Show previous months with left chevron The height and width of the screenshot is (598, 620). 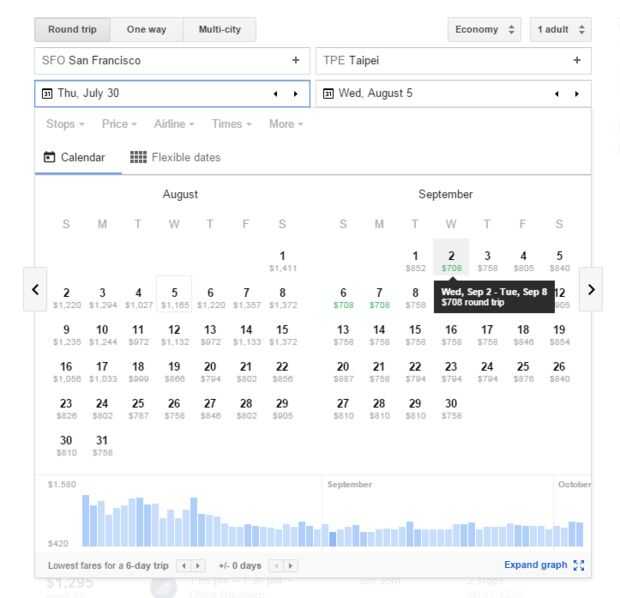coord(36,289)
